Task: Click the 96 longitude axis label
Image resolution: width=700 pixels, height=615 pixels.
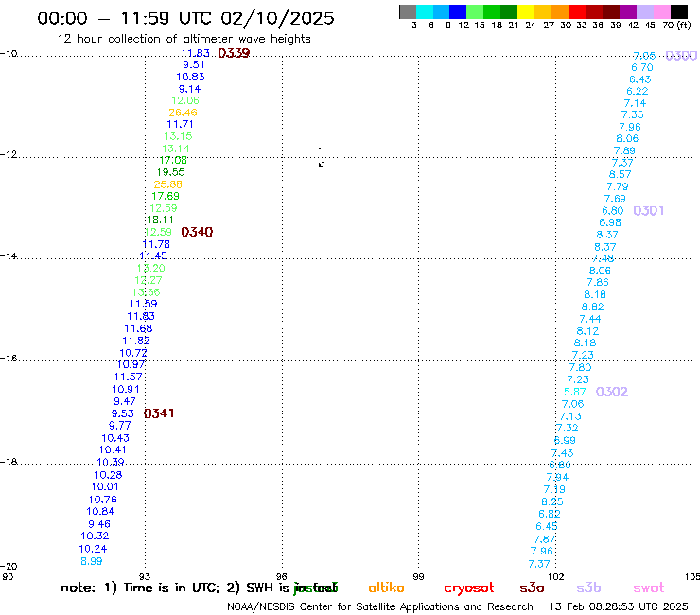Action: coord(282,576)
